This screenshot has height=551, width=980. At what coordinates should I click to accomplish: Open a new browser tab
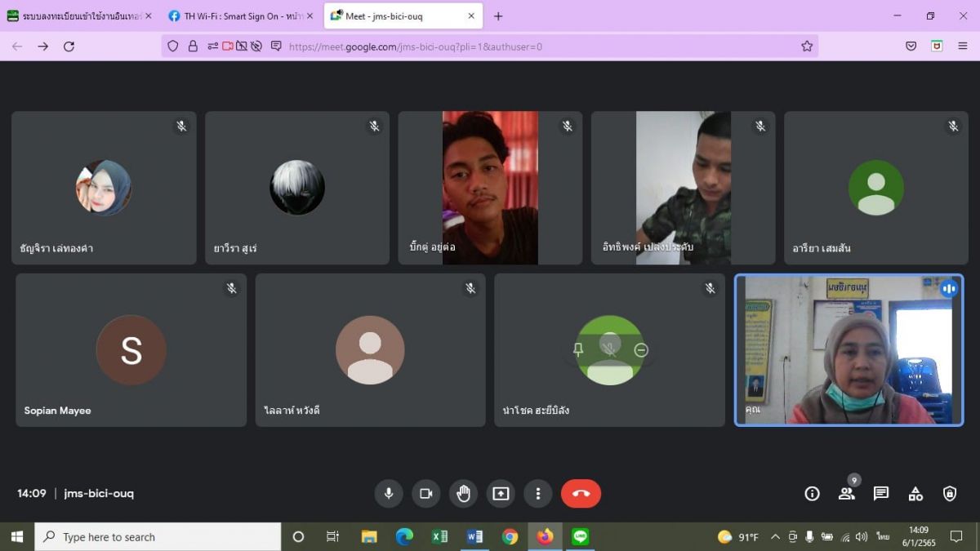tap(498, 16)
